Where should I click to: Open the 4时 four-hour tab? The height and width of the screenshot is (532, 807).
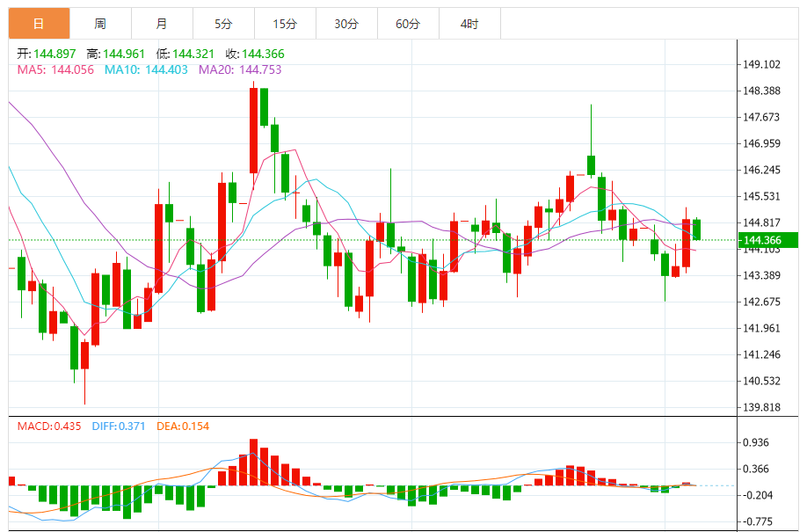469,24
